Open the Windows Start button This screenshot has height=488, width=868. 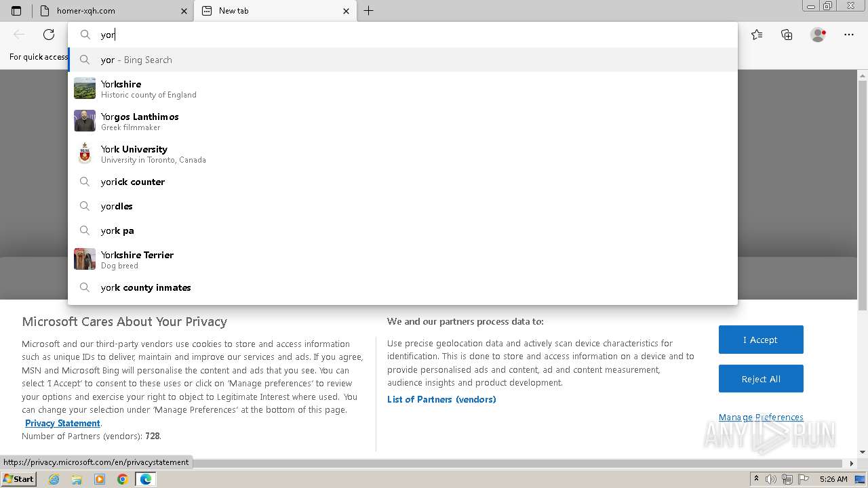click(18, 479)
